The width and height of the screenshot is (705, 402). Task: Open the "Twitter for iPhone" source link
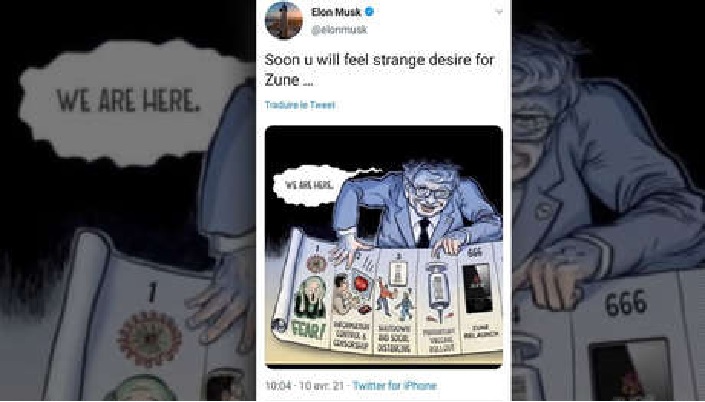394,385
